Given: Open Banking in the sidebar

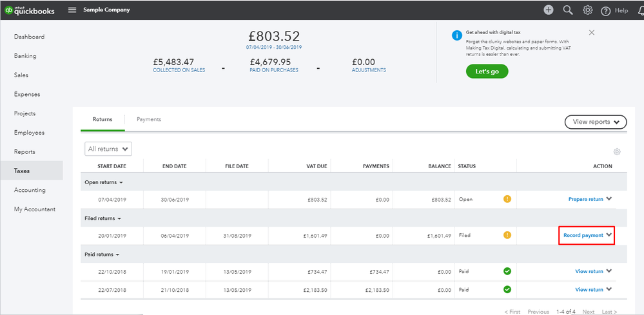Looking at the screenshot, I should [x=25, y=56].
